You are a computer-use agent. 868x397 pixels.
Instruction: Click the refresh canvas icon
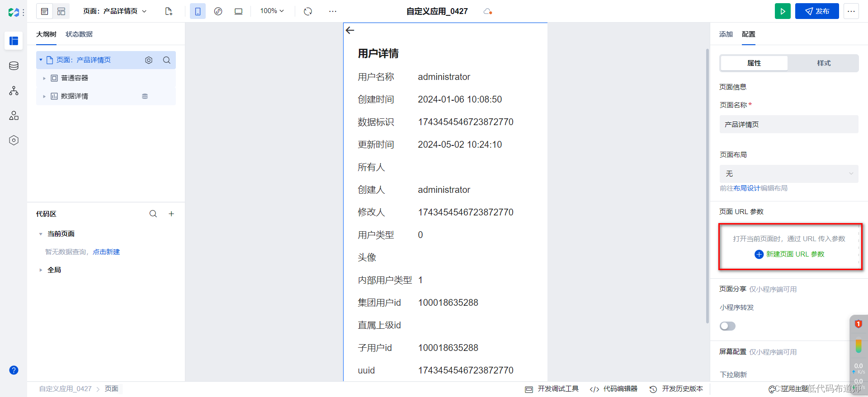point(308,11)
